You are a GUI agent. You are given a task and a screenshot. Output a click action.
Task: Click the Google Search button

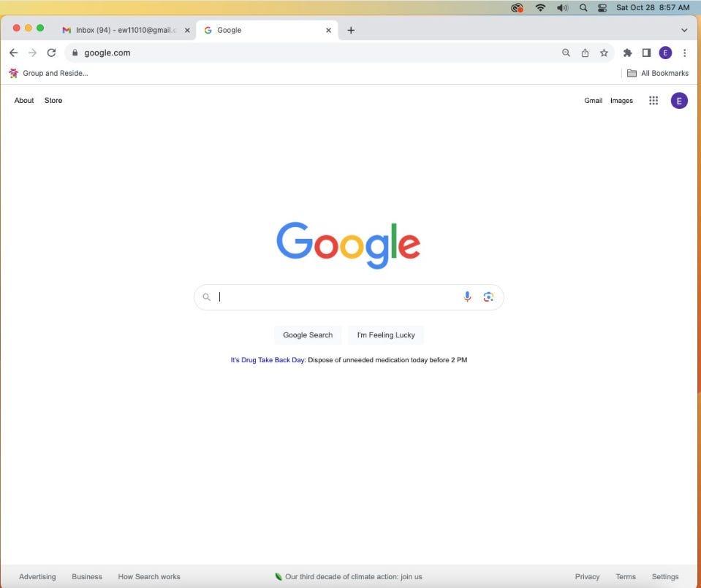tap(308, 335)
